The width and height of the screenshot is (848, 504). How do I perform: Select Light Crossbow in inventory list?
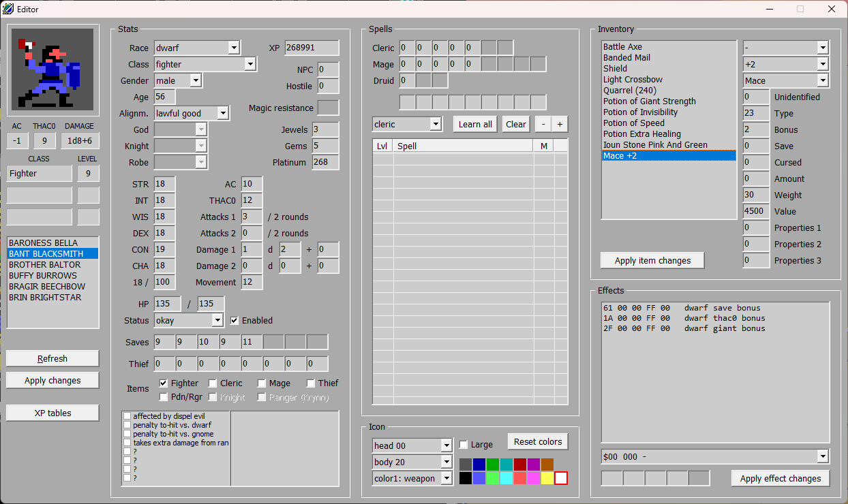[669, 80]
